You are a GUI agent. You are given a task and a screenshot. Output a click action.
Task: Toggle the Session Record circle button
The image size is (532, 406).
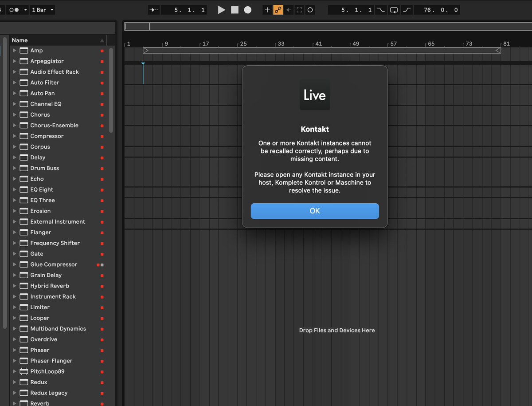tap(310, 10)
